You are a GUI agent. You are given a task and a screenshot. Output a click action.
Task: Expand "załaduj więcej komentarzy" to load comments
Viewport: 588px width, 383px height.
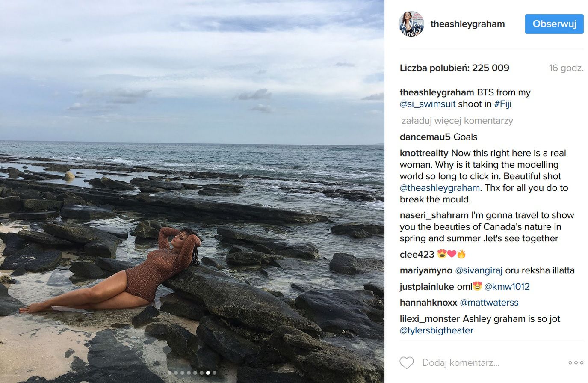coord(457,121)
